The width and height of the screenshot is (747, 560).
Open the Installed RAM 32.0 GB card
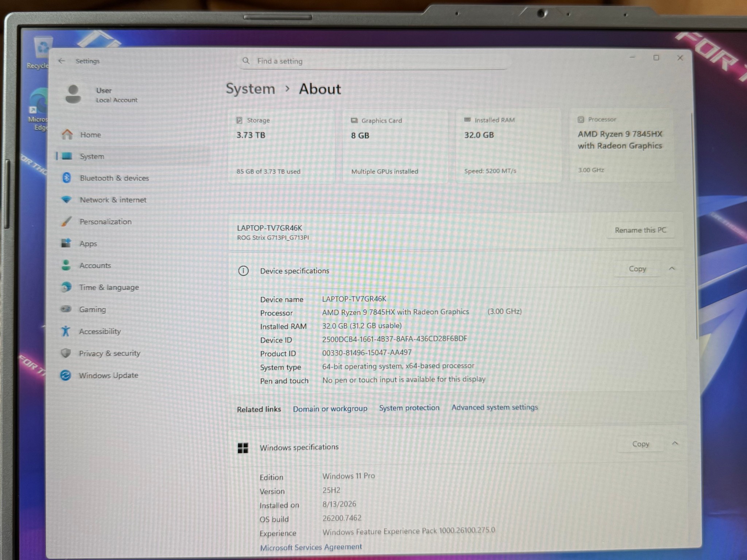[x=508, y=145]
